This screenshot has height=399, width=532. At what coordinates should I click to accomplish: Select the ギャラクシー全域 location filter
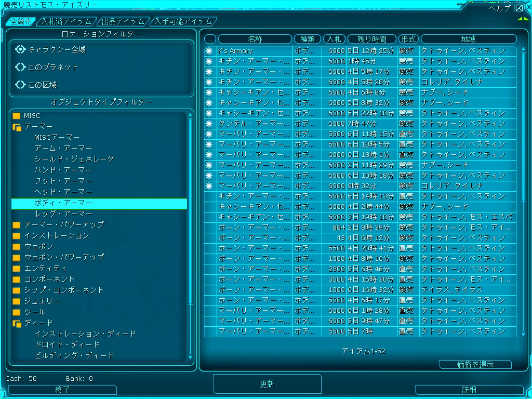click(x=50, y=49)
